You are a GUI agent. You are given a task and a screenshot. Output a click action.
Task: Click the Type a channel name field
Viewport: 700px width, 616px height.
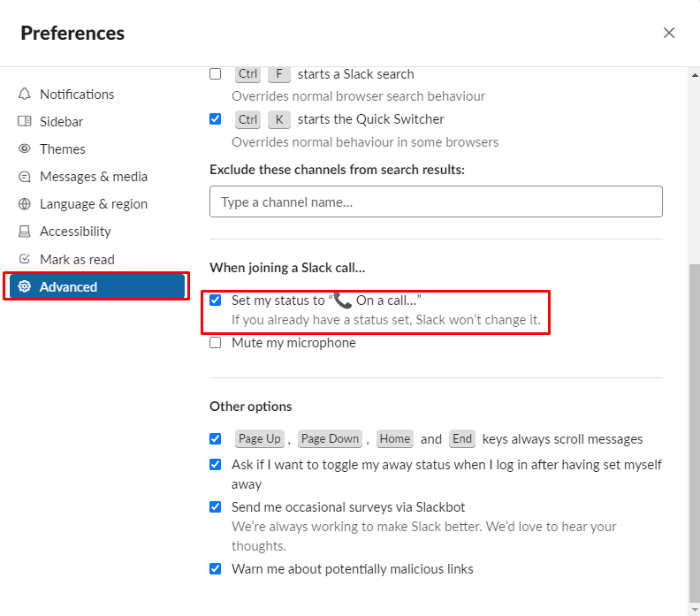tap(436, 202)
